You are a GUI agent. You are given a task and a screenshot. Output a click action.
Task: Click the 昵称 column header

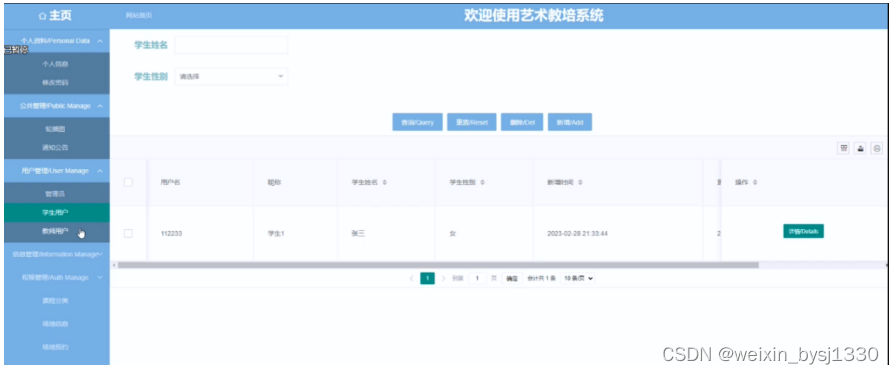pyautogui.click(x=274, y=182)
